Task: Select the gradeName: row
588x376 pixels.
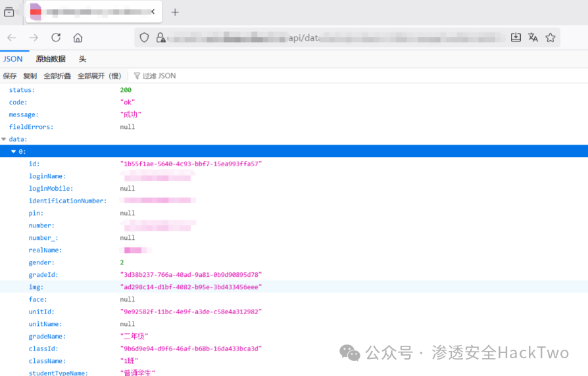Action: tap(294, 337)
